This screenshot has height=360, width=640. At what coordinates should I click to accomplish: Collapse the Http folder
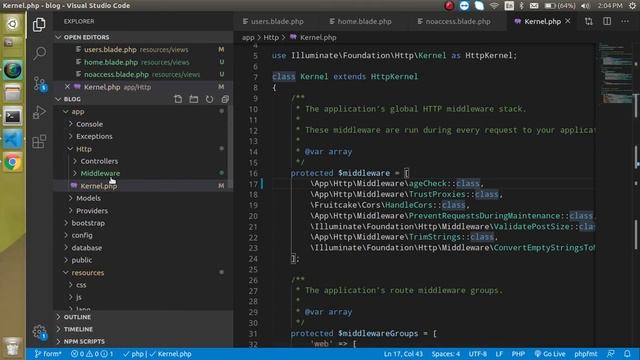point(84,149)
